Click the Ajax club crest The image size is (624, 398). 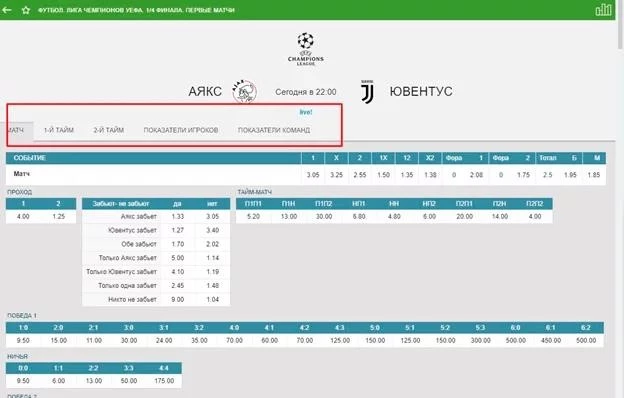coord(244,92)
